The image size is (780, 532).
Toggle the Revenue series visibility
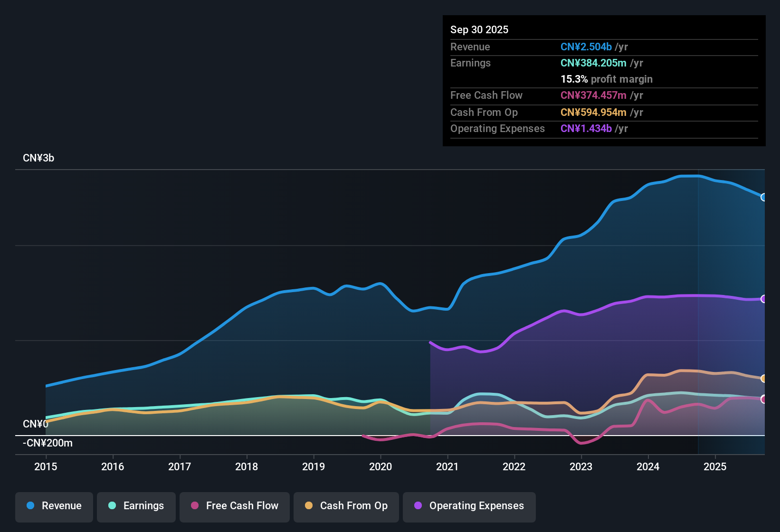pyautogui.click(x=54, y=506)
